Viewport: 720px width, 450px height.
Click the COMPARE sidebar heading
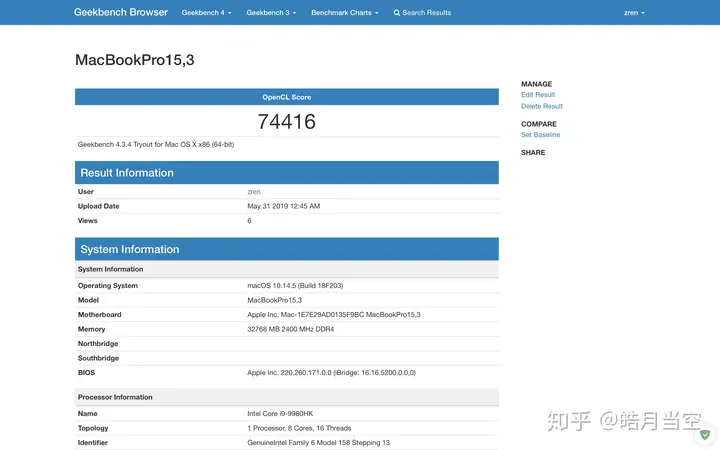[539, 124]
